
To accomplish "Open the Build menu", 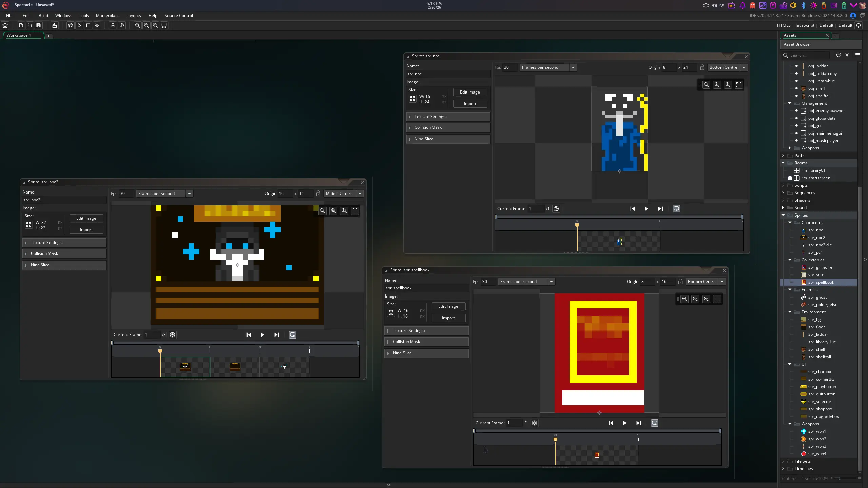I will click(x=43, y=16).
